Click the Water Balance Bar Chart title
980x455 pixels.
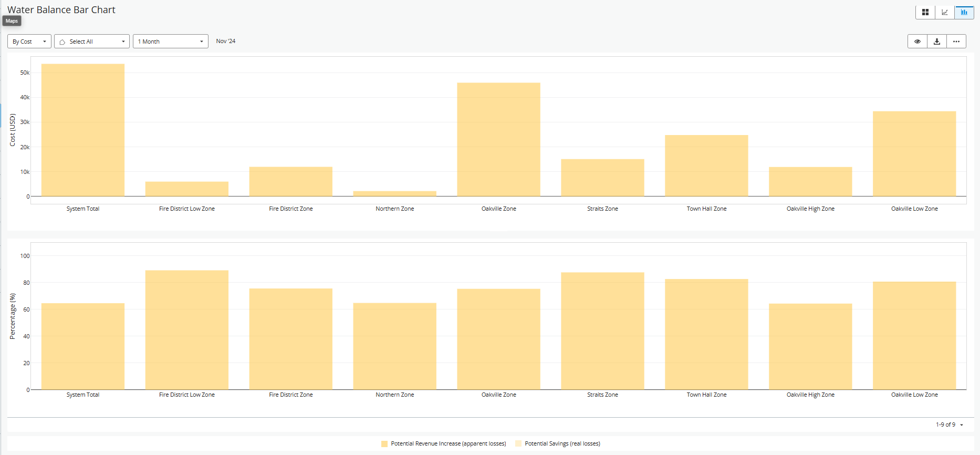(x=61, y=10)
